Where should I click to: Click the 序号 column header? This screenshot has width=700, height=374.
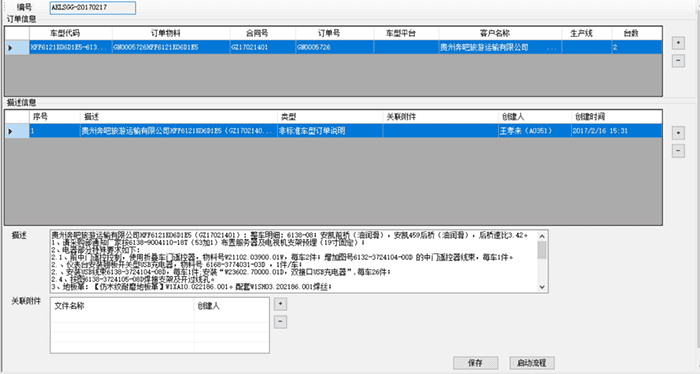[55, 117]
